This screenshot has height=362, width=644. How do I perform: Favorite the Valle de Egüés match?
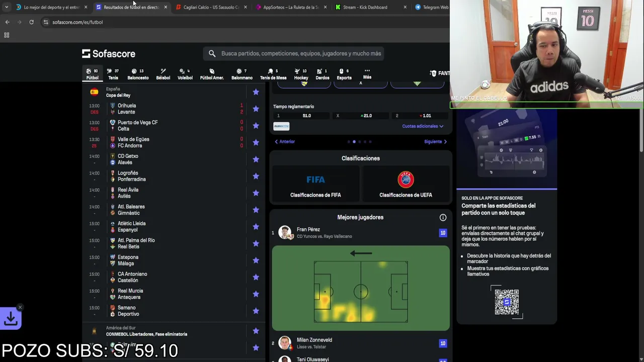click(x=256, y=142)
